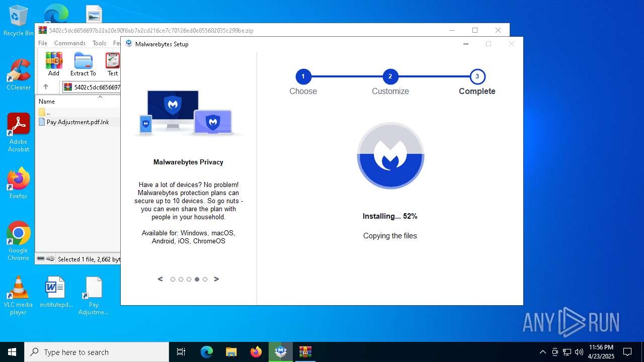This screenshot has height=362, width=644.
Task: Show previous slide with left arrow
Action: pyautogui.click(x=160, y=279)
